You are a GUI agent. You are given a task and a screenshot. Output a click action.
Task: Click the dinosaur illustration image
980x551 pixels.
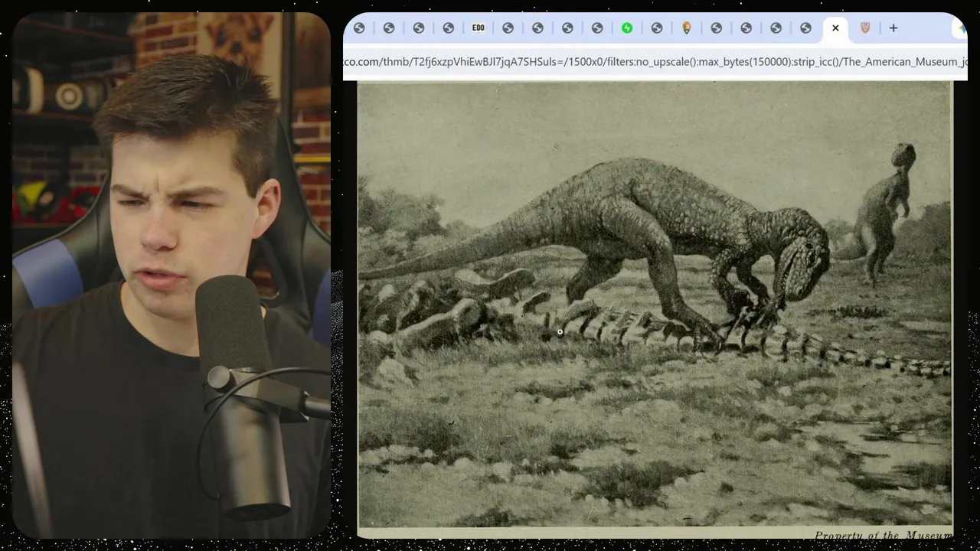tap(655, 305)
